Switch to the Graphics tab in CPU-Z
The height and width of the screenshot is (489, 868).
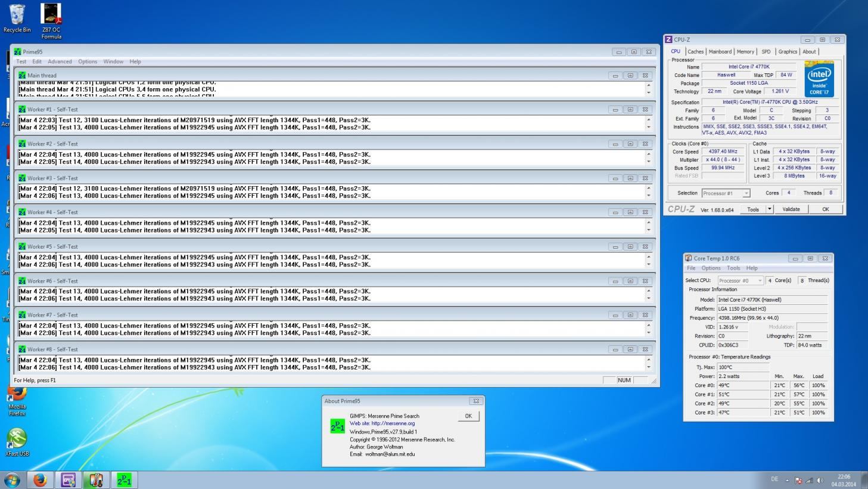point(788,52)
